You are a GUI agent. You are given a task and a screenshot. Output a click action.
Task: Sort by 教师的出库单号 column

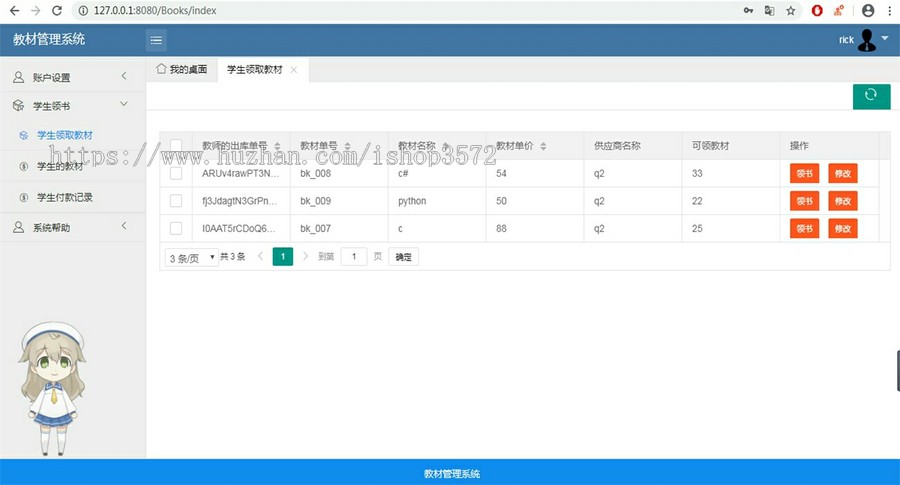coord(277,146)
